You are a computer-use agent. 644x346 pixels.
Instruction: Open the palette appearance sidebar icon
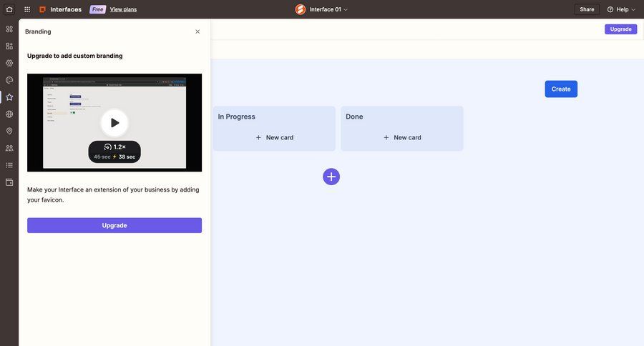(x=9, y=80)
